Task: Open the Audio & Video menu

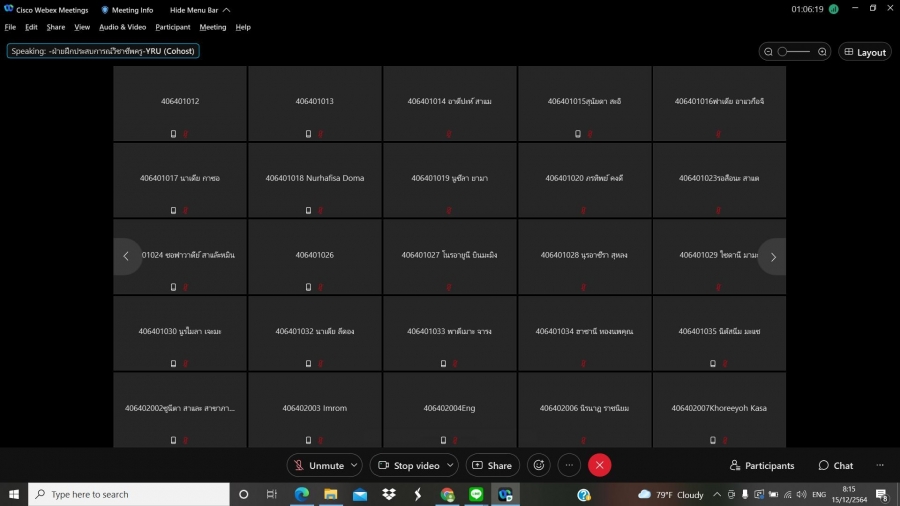Action: coord(122,27)
